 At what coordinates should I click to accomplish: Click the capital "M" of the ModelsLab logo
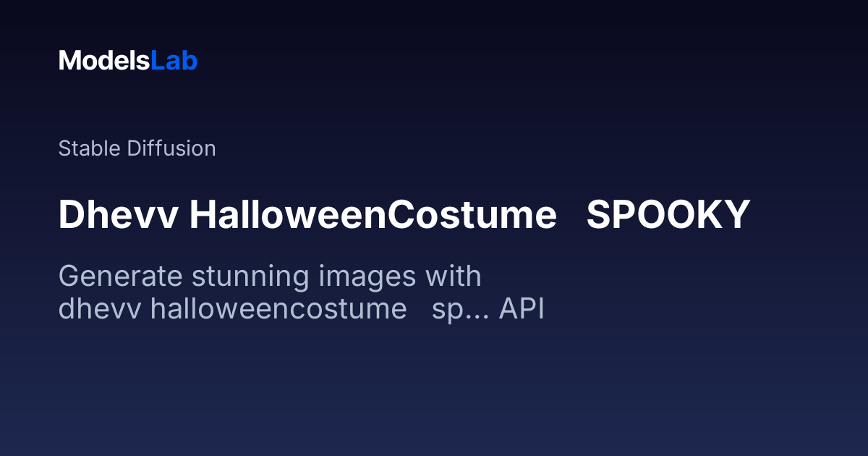[69, 61]
